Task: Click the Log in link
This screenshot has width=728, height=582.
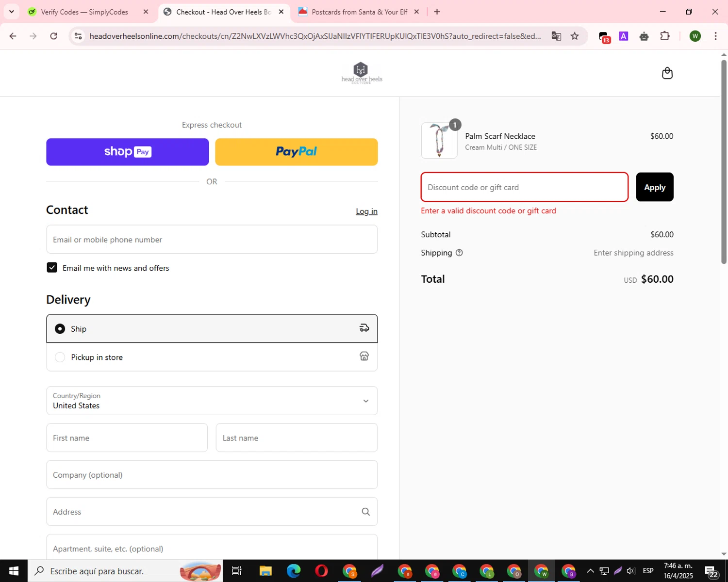Action: click(366, 211)
